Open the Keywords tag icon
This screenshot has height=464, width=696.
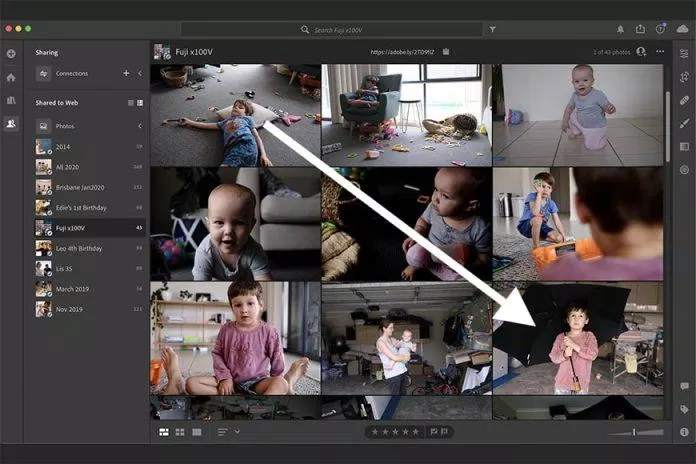(684, 409)
